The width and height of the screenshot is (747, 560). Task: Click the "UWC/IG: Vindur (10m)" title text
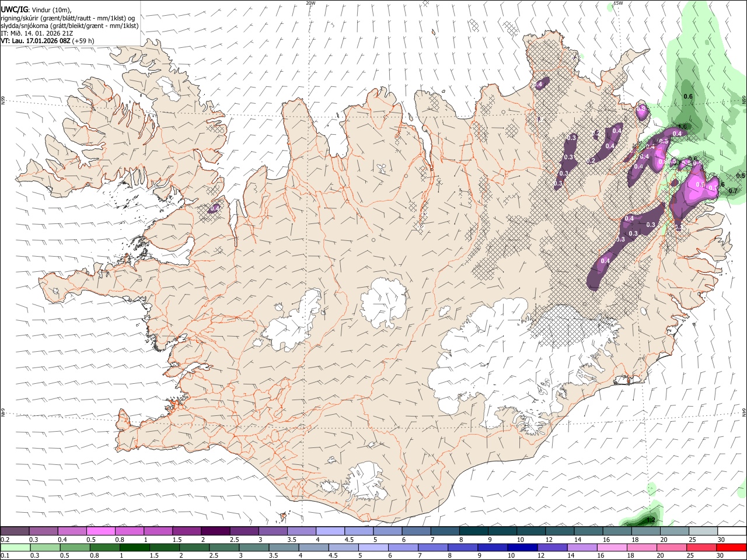click(37, 10)
